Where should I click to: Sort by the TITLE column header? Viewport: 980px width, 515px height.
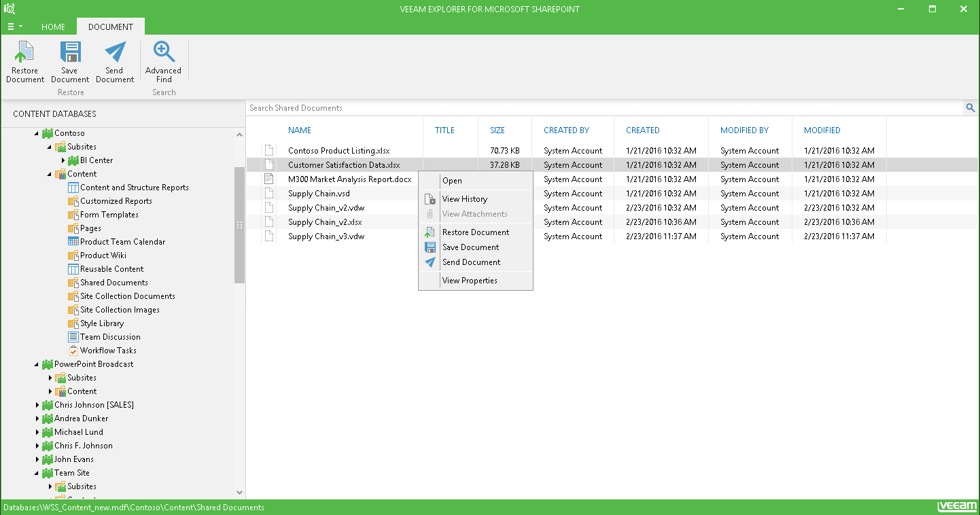coord(444,130)
